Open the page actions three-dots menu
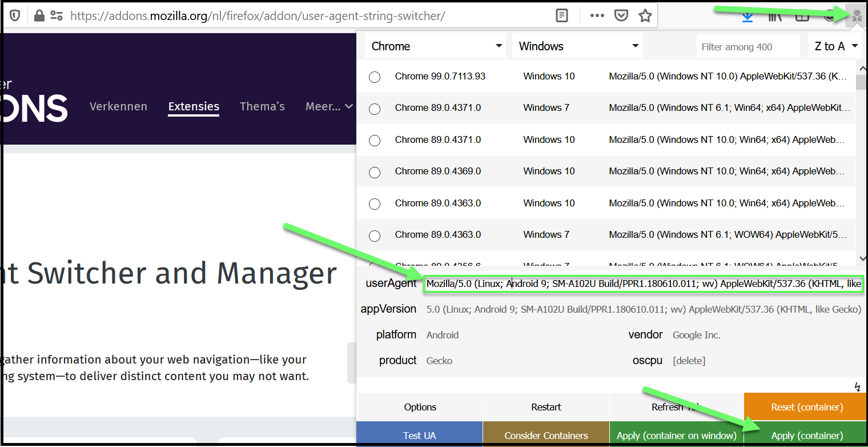The width and height of the screenshot is (868, 447). click(597, 16)
